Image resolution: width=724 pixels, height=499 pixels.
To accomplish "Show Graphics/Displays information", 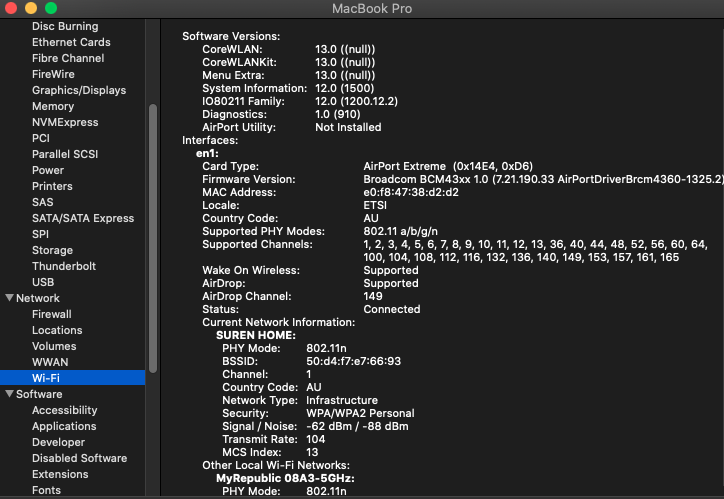I will pos(79,90).
